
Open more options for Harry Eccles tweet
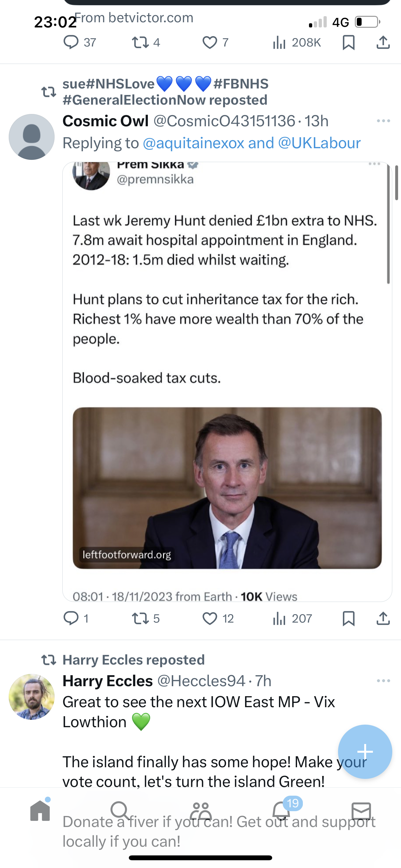384,681
